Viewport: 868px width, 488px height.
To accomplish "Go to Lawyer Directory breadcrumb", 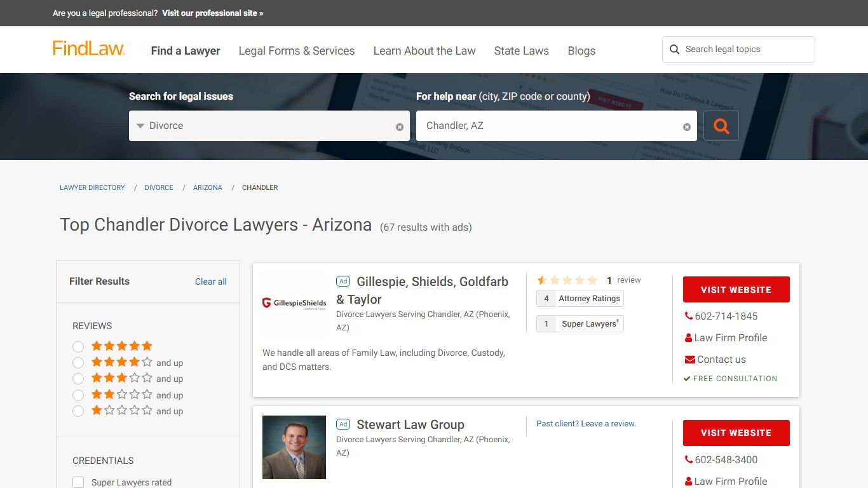I will pos(92,187).
